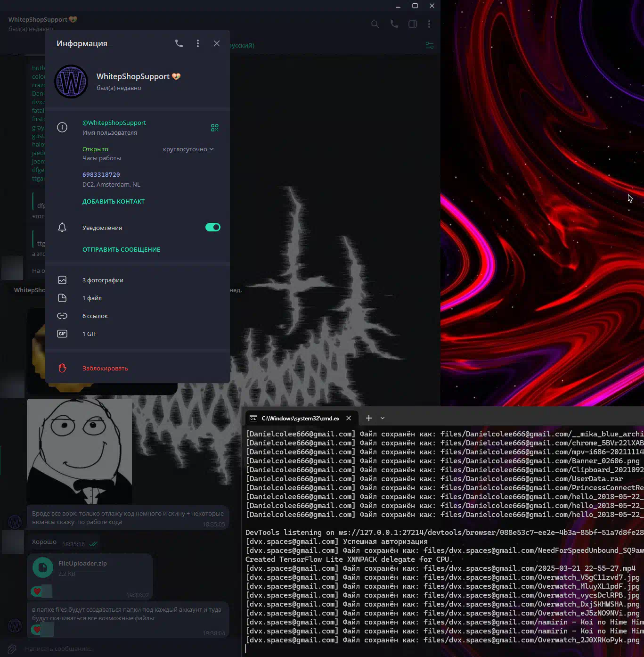The width and height of the screenshot is (644, 657).
Task: Open 1 файл shared files list
Action: (92, 298)
